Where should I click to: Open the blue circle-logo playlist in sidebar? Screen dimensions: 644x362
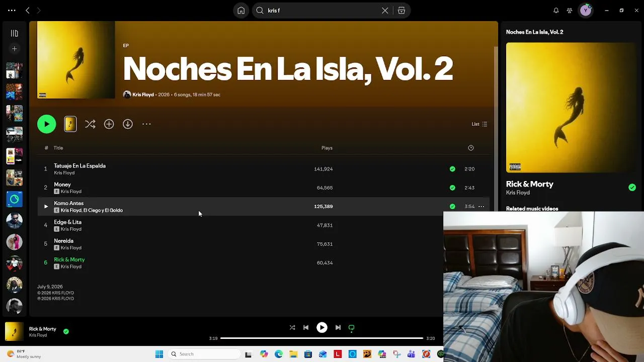15,199
